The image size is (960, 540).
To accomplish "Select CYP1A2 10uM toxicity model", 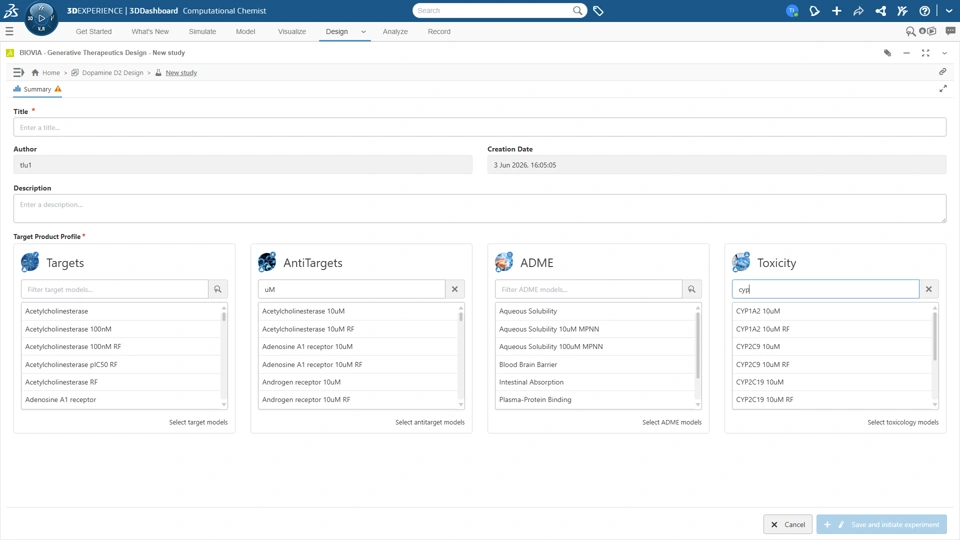I will pos(831,311).
